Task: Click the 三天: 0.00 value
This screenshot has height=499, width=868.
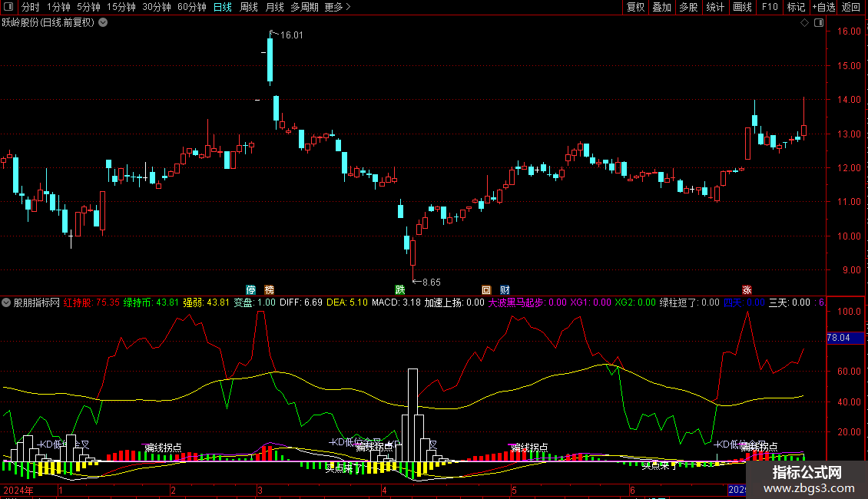Action: pos(790,302)
